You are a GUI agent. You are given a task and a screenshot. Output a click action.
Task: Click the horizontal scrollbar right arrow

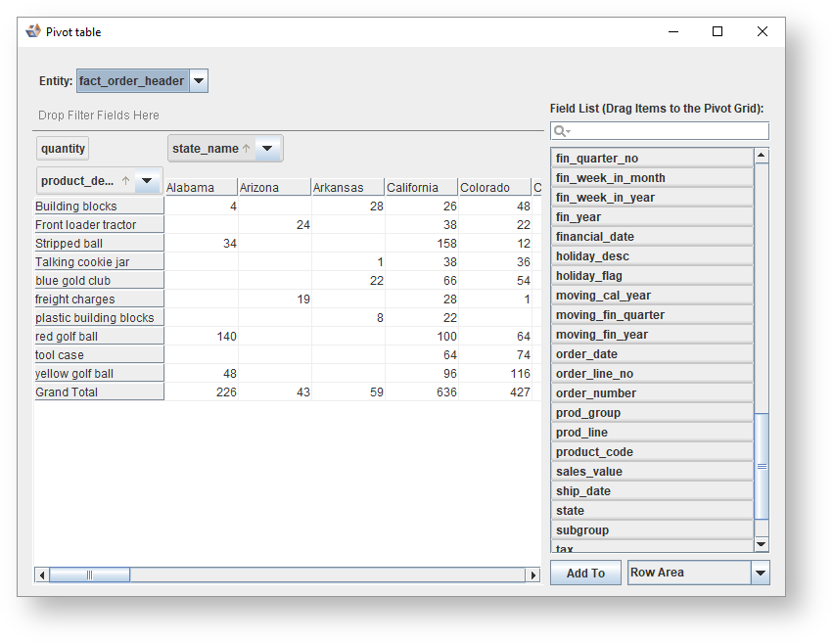click(533, 575)
